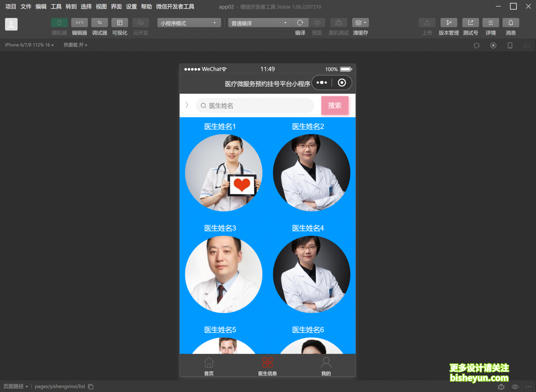Switch to the 首页 home tab
536x392 pixels.
[x=209, y=366]
